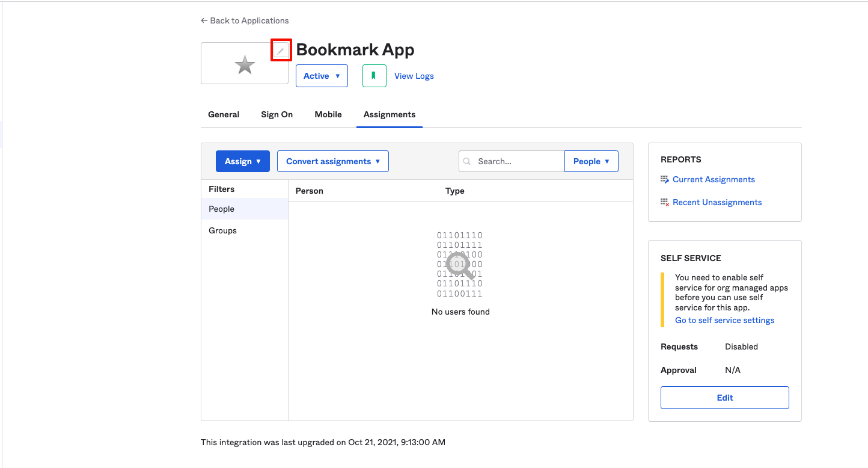The image size is (868, 468).
Task: Click the back arrow before Back to Applications
Action: coord(203,20)
